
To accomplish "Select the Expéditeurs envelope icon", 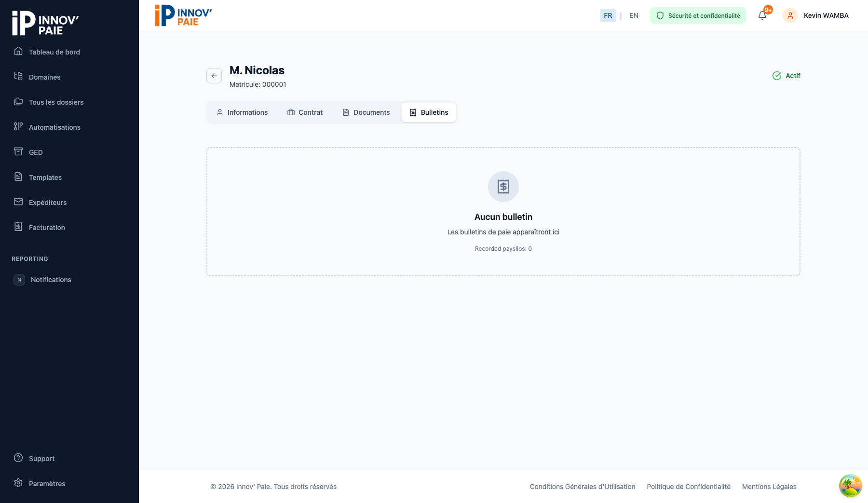I will point(18,202).
